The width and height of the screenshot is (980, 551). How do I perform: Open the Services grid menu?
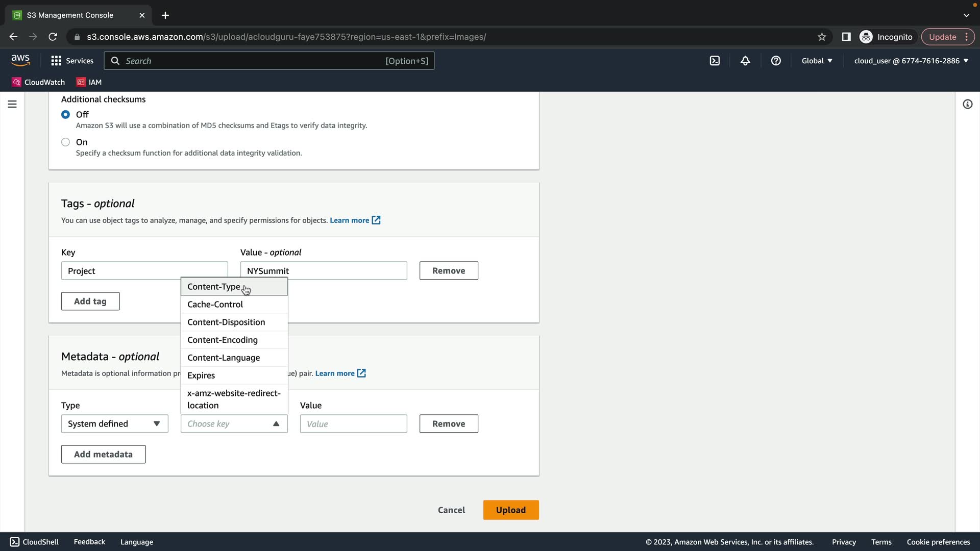click(72, 61)
